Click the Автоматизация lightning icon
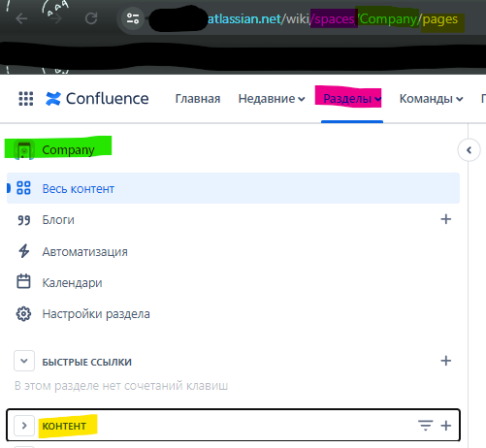The image size is (486, 448). [23, 251]
